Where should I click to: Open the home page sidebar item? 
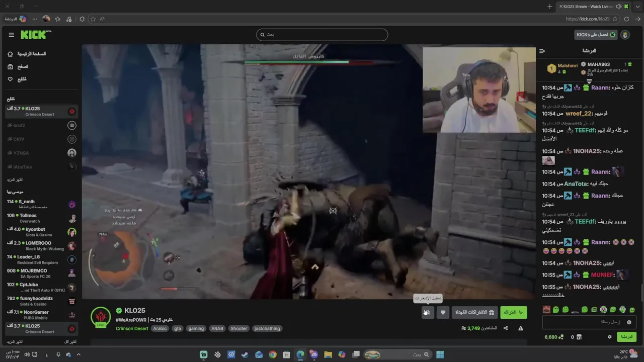click(27, 54)
